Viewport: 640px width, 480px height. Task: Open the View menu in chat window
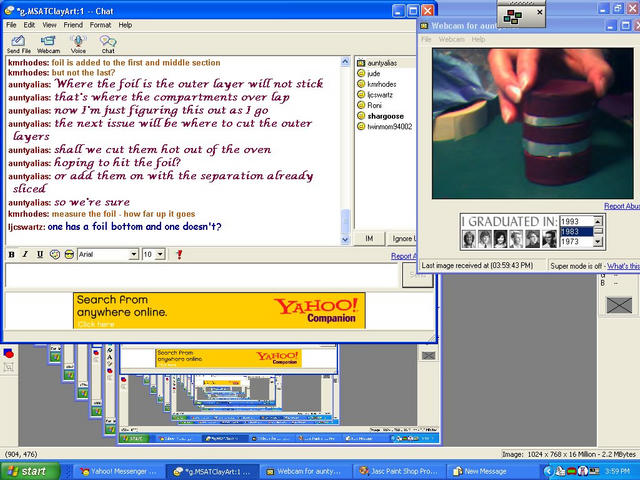tap(49, 25)
